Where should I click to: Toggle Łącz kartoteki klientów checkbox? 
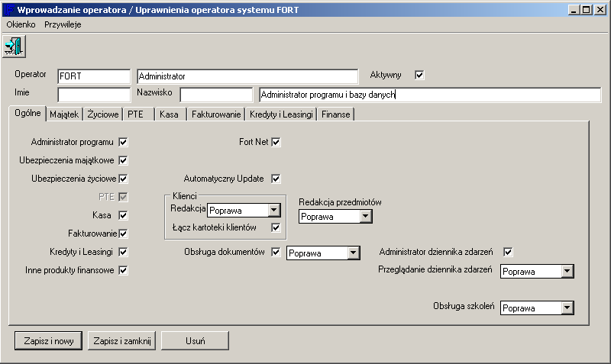[x=276, y=227]
